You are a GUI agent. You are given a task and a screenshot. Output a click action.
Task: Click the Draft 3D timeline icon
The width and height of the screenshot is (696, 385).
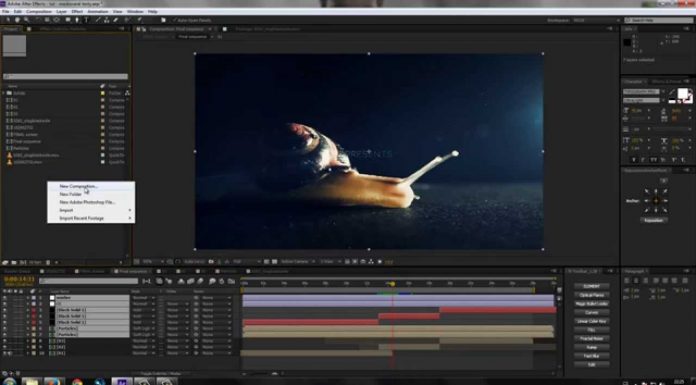point(169,281)
